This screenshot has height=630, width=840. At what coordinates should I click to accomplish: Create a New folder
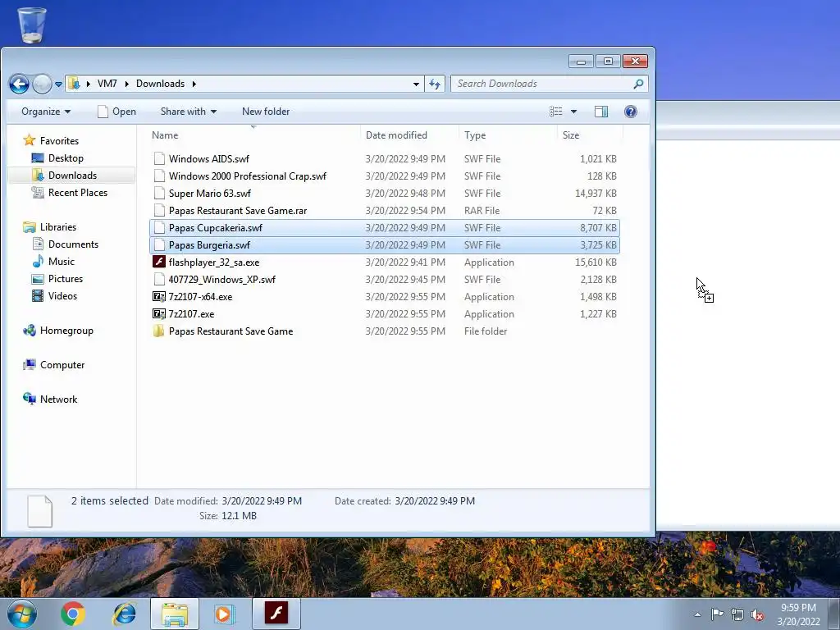click(266, 112)
